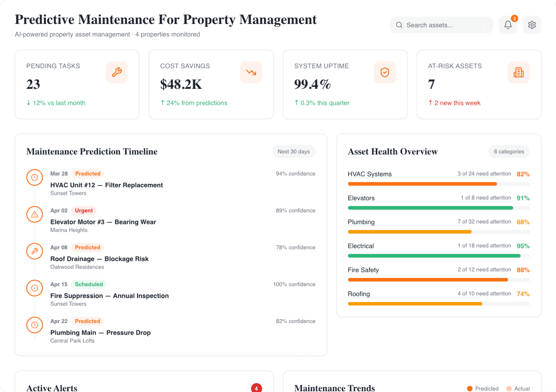Open the Maintenance Prediction Timeline heading

pos(92,151)
